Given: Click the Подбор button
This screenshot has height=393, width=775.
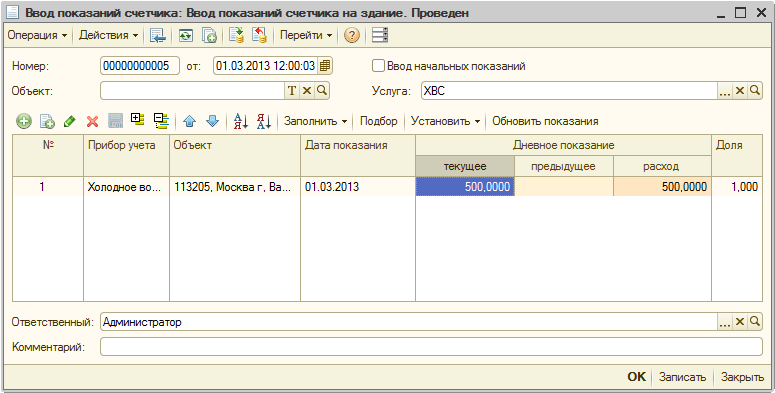Looking at the screenshot, I should tap(379, 121).
